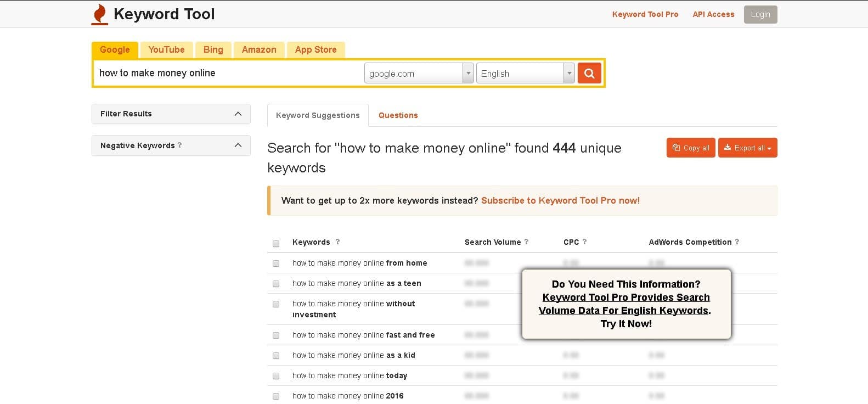Click the keyword 'how to make money online without investment'
Screen dimensions: 868x404
[354, 309]
